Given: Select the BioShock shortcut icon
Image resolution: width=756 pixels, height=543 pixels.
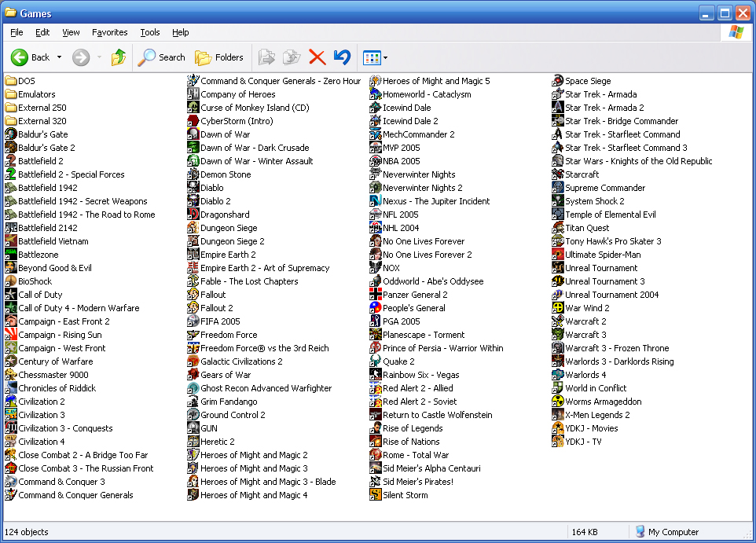Looking at the screenshot, I should click(11, 281).
